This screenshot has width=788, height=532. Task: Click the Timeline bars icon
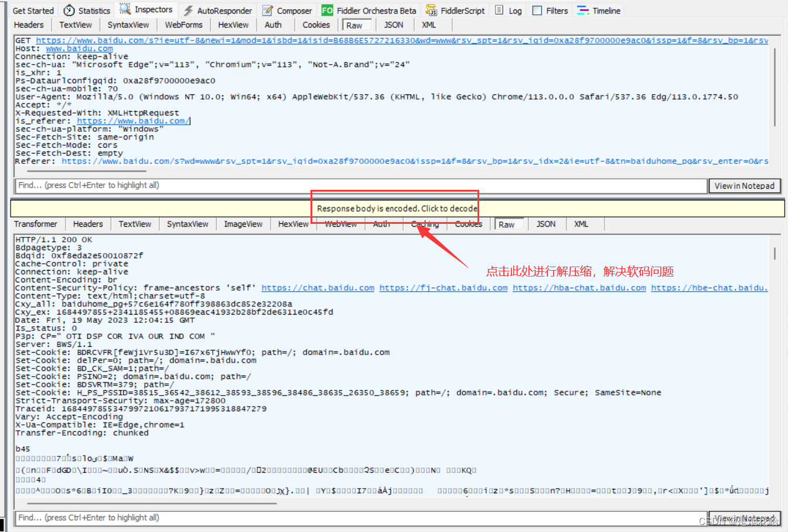click(x=583, y=11)
